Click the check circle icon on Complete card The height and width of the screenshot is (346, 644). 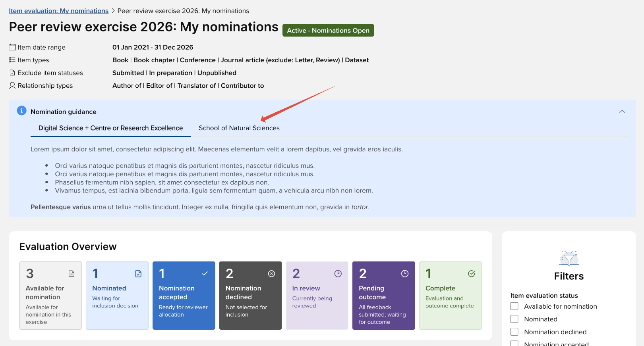point(472,274)
